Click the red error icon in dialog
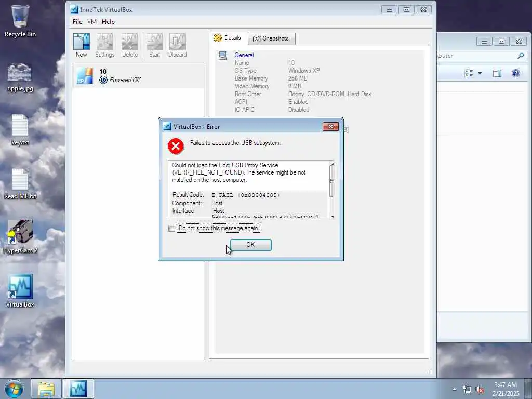The height and width of the screenshot is (399, 532). click(176, 146)
